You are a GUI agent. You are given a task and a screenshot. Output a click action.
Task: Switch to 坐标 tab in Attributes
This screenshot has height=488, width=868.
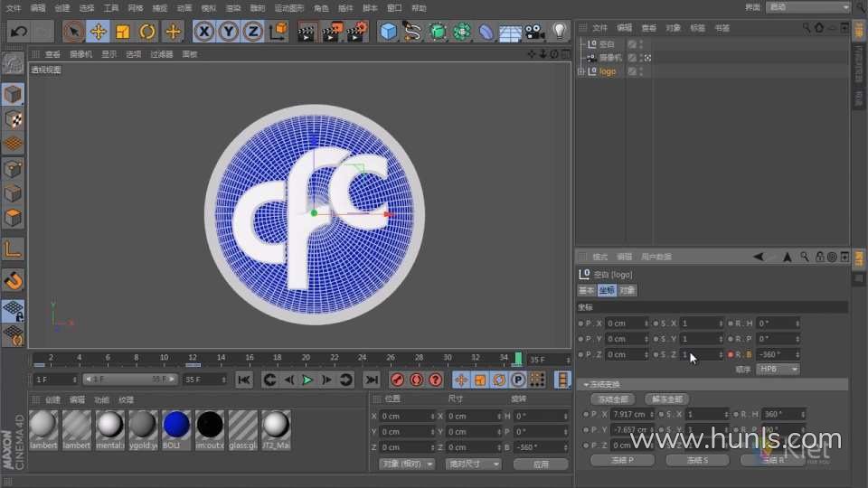[607, 290]
